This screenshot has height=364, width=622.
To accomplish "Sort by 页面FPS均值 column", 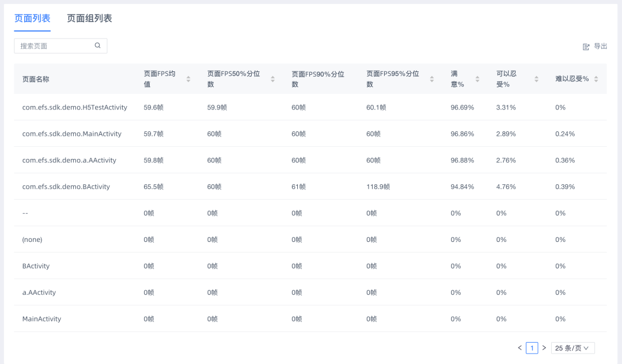I will (188, 79).
